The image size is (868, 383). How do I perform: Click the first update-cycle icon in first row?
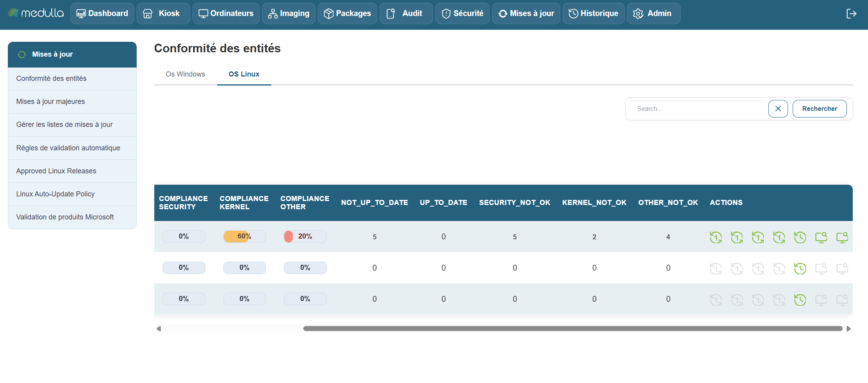(716, 237)
